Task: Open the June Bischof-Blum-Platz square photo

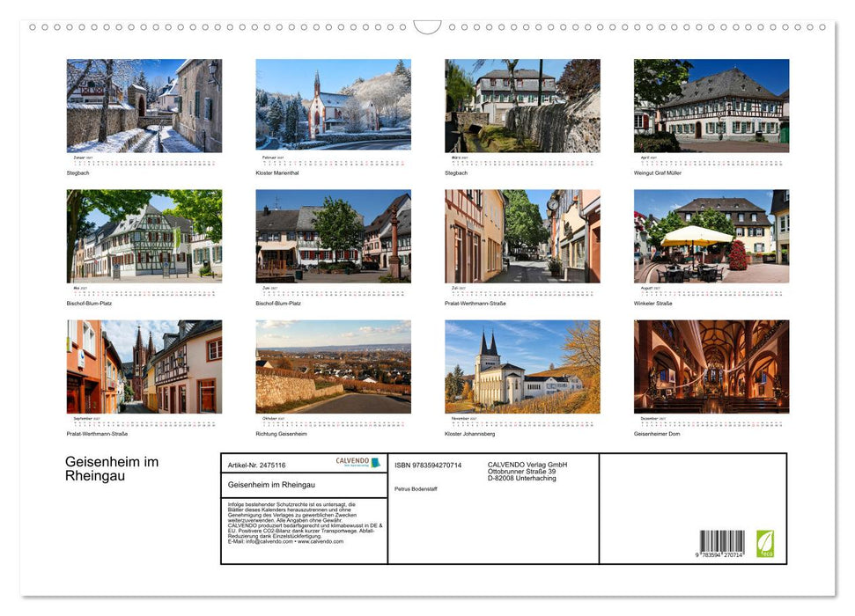Action: (333, 236)
